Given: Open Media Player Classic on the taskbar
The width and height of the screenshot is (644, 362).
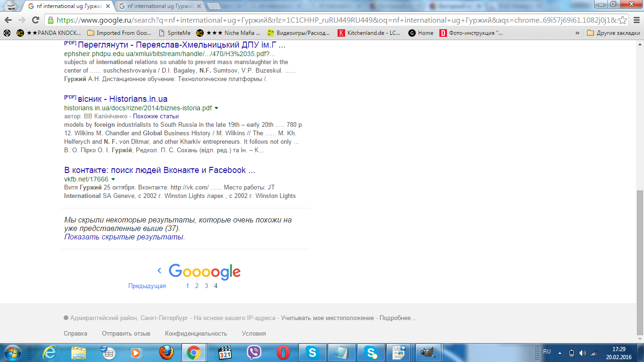Looking at the screenshot, I should [225, 352].
